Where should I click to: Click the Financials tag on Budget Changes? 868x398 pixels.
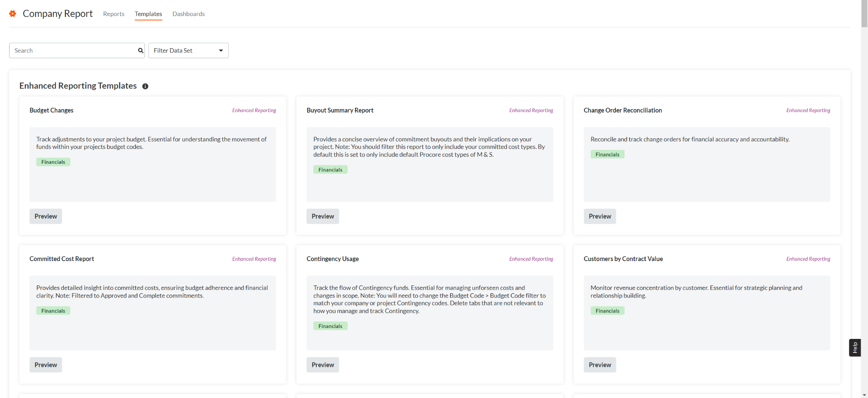[53, 162]
